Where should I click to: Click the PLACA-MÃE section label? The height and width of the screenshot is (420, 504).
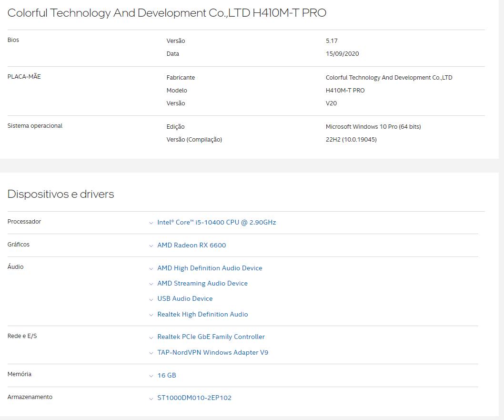coord(24,77)
